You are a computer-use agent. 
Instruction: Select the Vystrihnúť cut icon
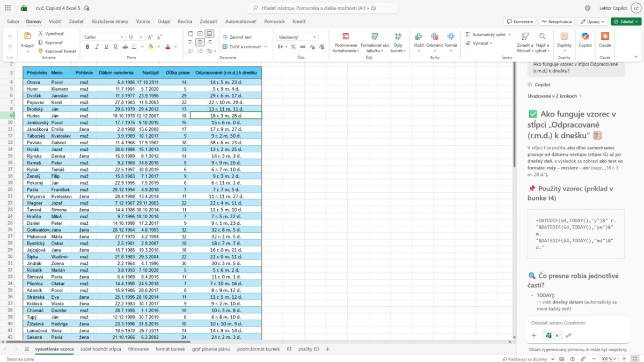pos(41,33)
